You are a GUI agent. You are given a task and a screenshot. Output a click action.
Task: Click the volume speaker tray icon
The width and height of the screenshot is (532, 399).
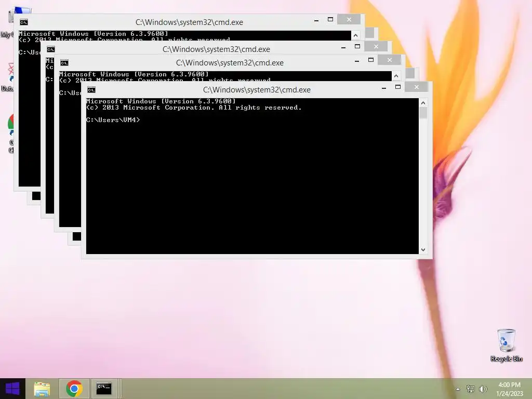coord(483,389)
